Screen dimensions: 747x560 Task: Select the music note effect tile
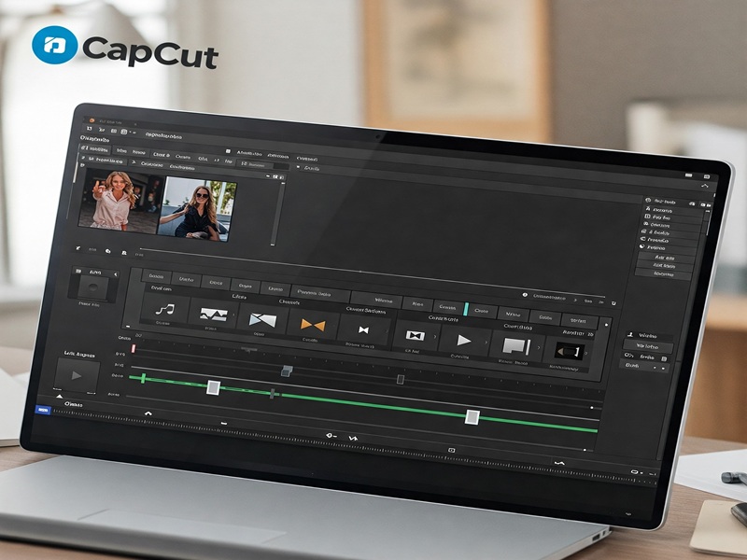tap(165, 310)
